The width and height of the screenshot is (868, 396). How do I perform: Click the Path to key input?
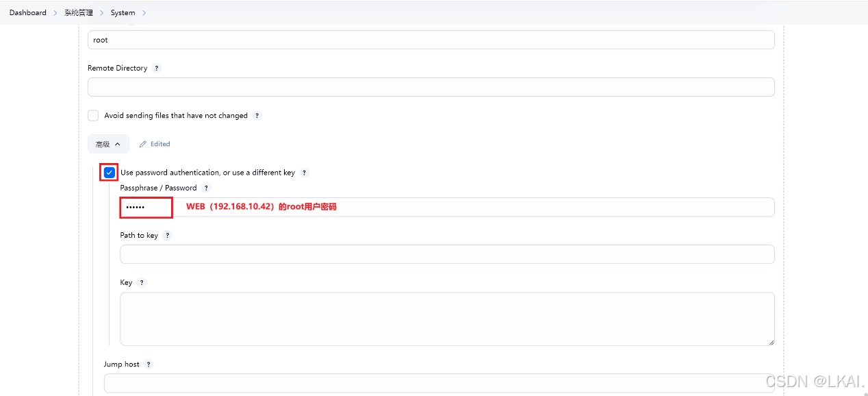[447, 254]
